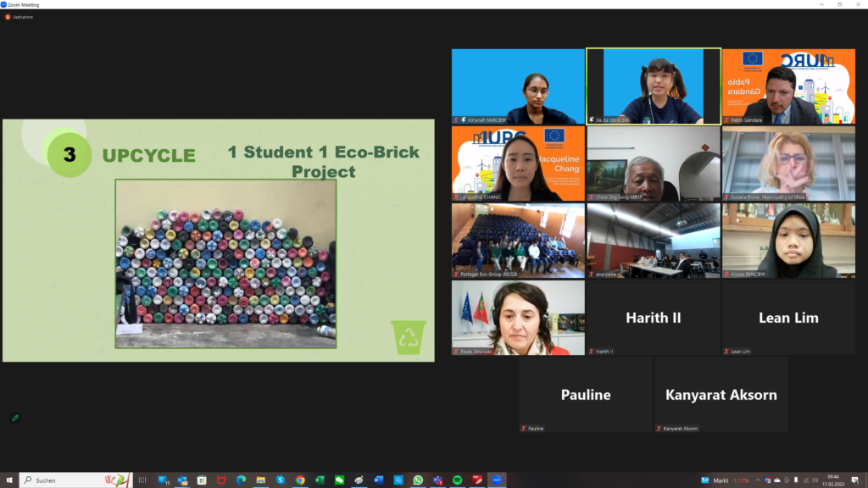
Task: Click the Zoom icon in taskbar
Action: pos(497,480)
